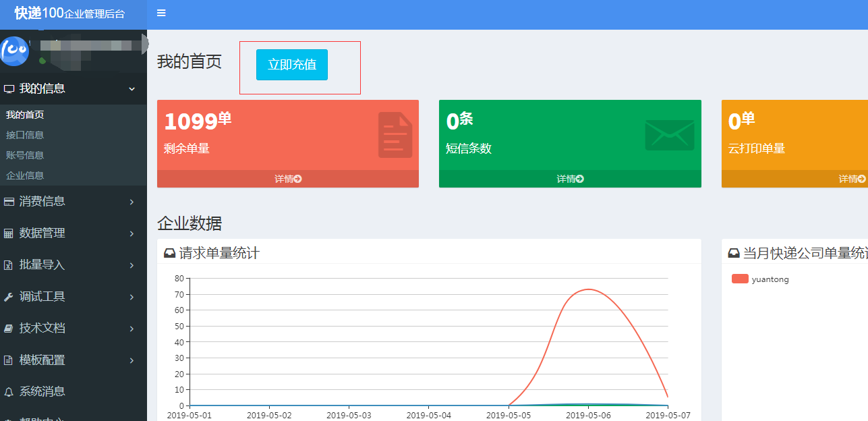
Task: Select 企业信息 in the sidebar
Action: (25, 175)
